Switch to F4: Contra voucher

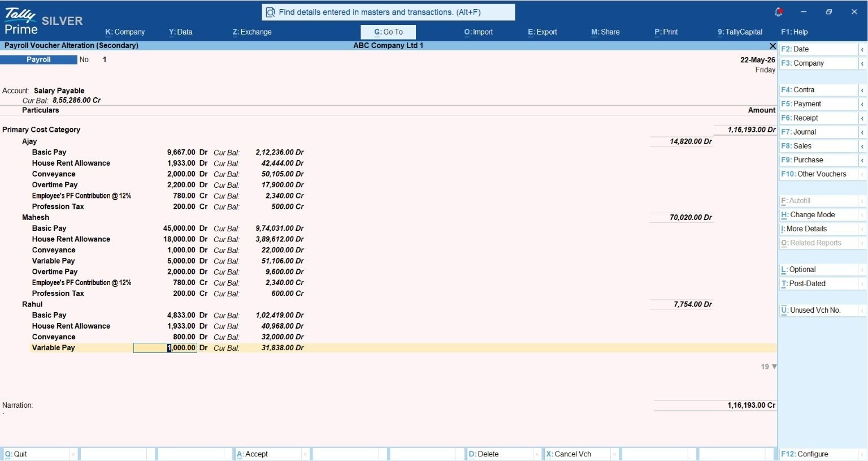pyautogui.click(x=819, y=90)
